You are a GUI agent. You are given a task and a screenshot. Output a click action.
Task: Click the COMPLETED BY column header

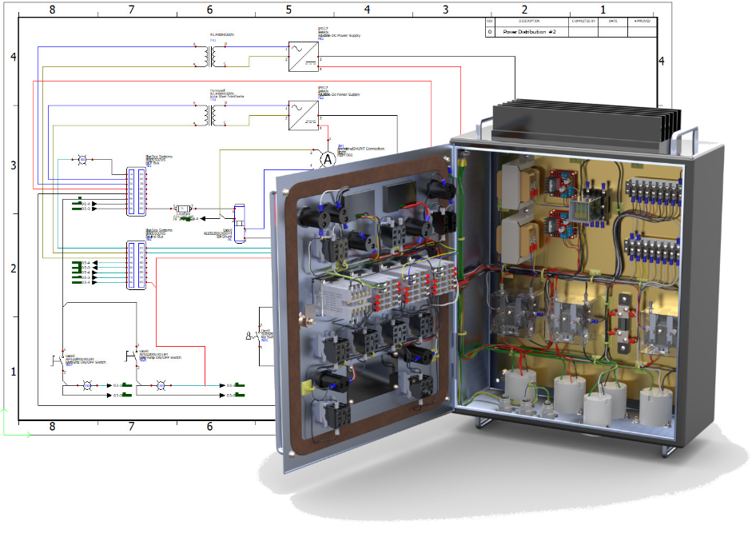pos(583,22)
